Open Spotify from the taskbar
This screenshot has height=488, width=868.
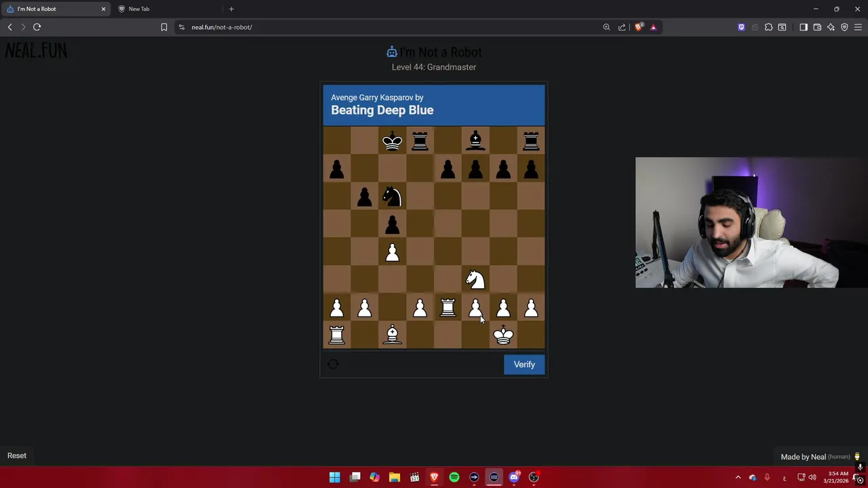click(x=454, y=477)
